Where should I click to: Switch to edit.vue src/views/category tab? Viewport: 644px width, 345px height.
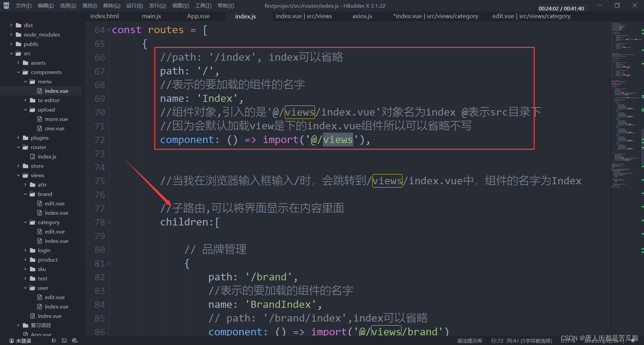tap(531, 16)
